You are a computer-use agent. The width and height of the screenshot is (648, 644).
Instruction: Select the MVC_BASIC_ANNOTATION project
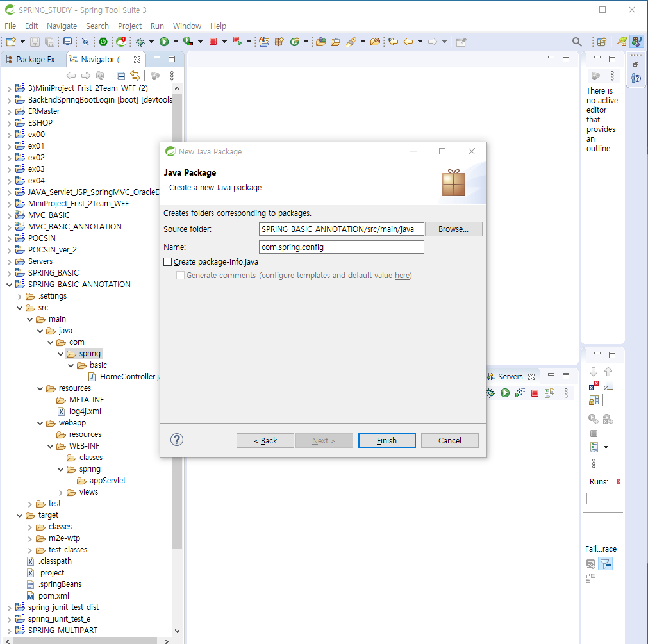(69, 226)
